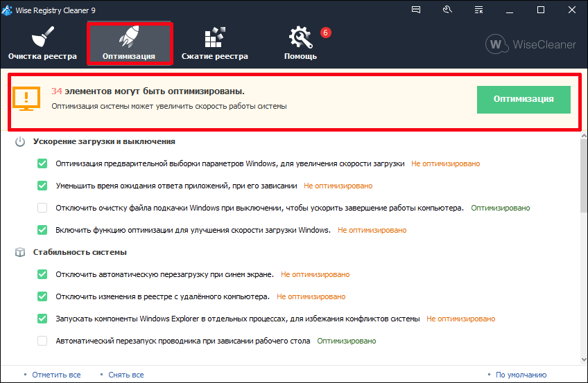Screen dimensions: 588x383
Task: Open Помощь with the gear-wrench icon
Action: 300,43
